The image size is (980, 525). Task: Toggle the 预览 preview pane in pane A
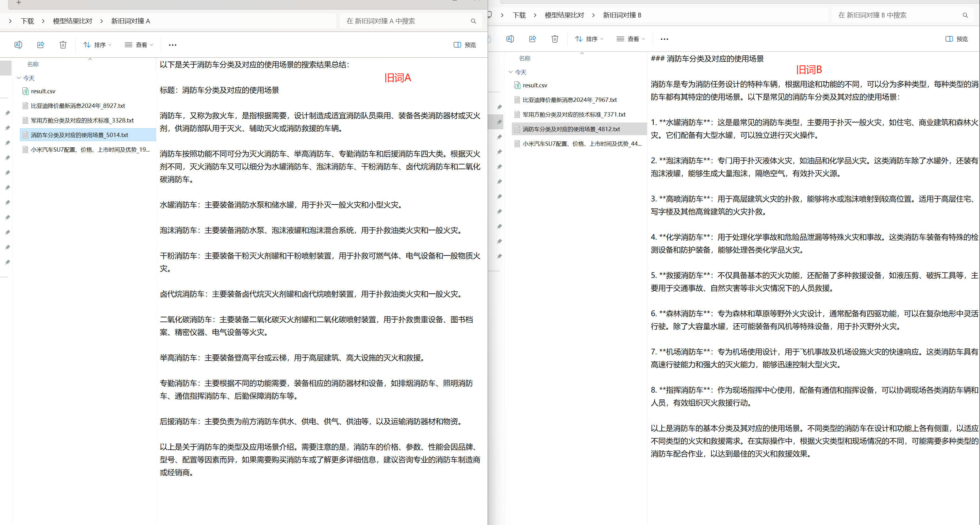(464, 44)
